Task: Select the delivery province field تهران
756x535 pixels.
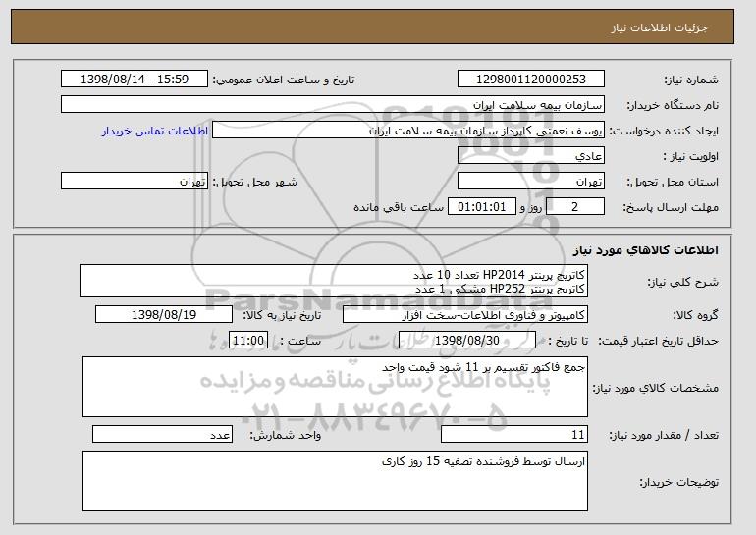Action: pyautogui.click(x=531, y=182)
